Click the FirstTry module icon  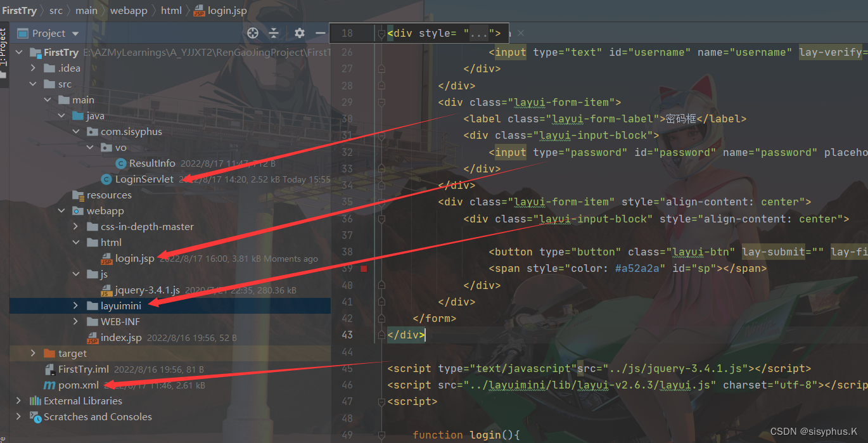[35, 53]
